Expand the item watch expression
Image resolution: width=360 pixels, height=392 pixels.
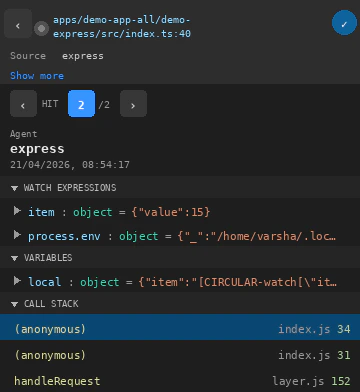point(17,211)
